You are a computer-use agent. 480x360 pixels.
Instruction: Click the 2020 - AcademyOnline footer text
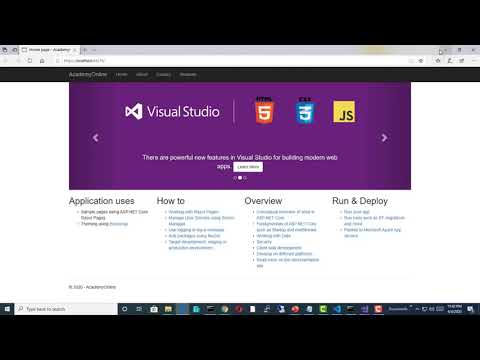92,287
